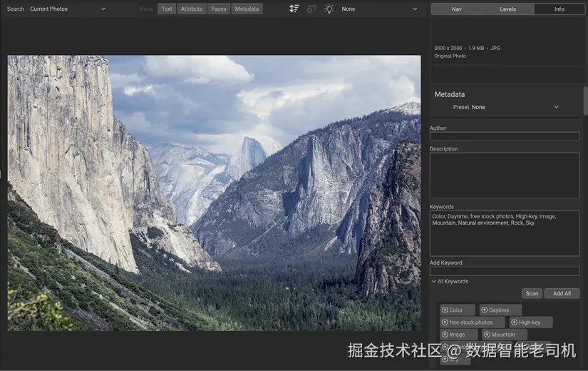Add the Mountain AI keyword
588x371 pixels.
(505, 335)
